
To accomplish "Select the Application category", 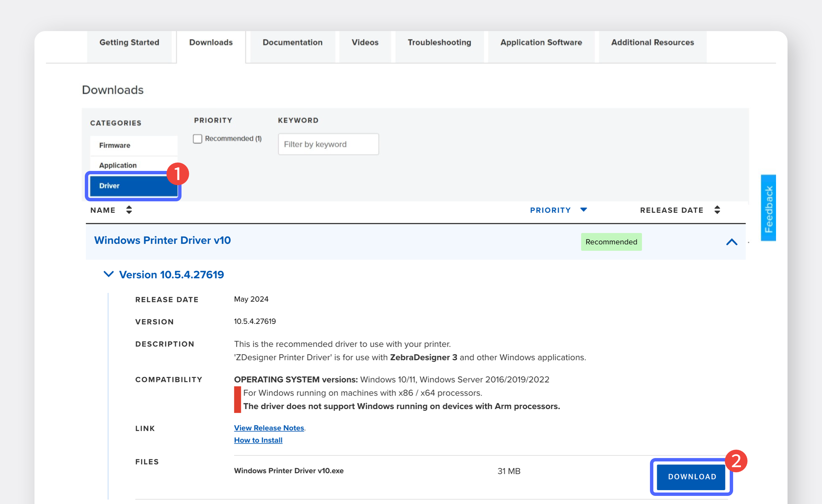I will point(134,166).
